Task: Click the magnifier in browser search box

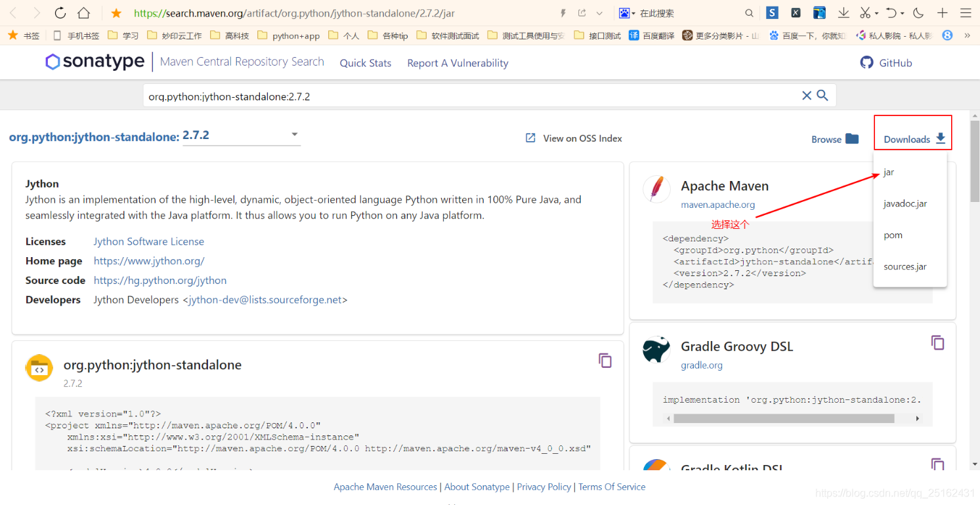Action: 750,13
